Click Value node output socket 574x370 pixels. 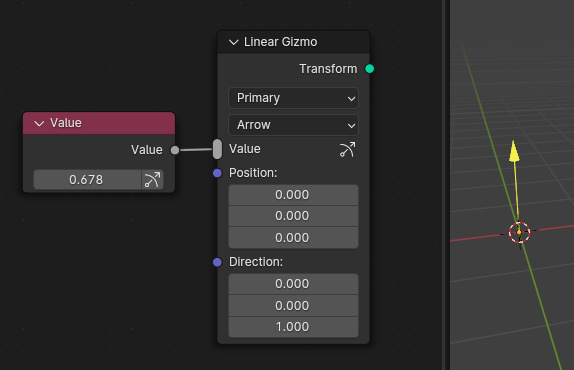point(175,150)
